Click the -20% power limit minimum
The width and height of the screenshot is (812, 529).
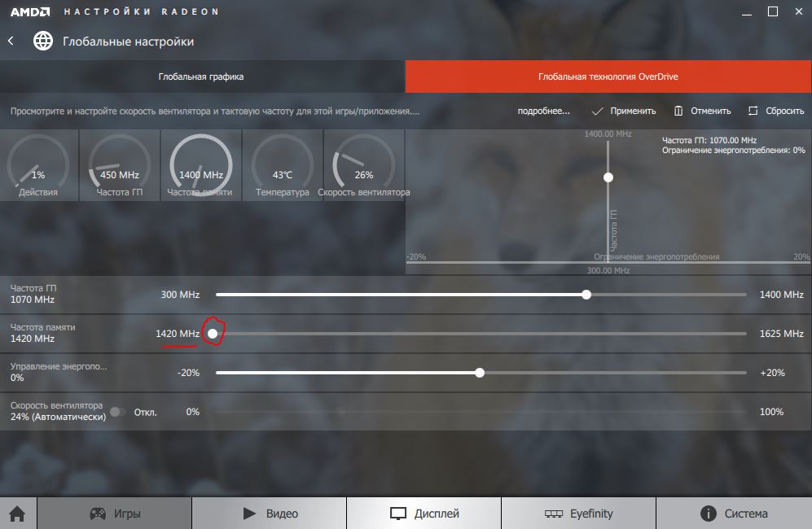(188, 373)
